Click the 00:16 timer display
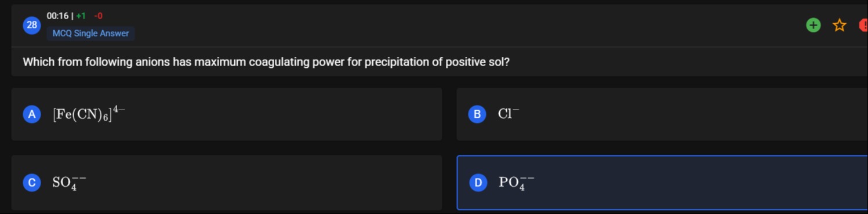The height and width of the screenshot is (214, 868). [57, 16]
